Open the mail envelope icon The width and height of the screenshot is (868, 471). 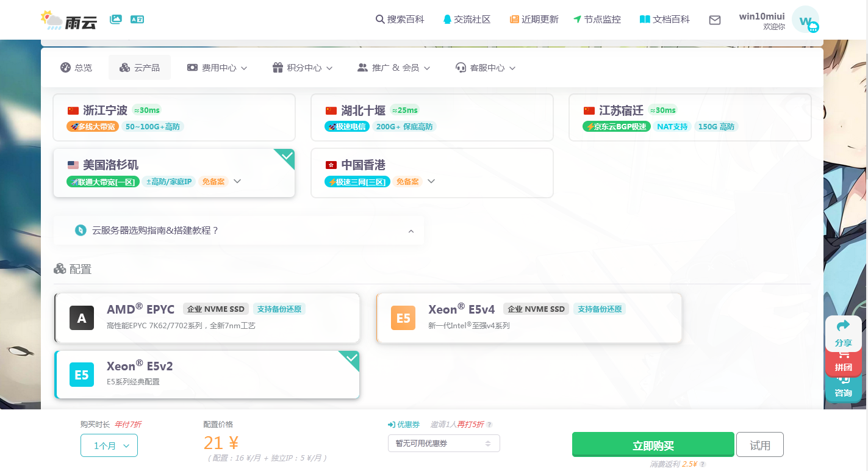click(714, 20)
